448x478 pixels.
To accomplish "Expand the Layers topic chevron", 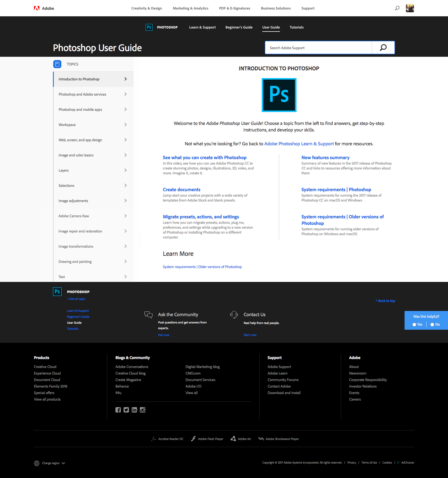I will (125, 170).
